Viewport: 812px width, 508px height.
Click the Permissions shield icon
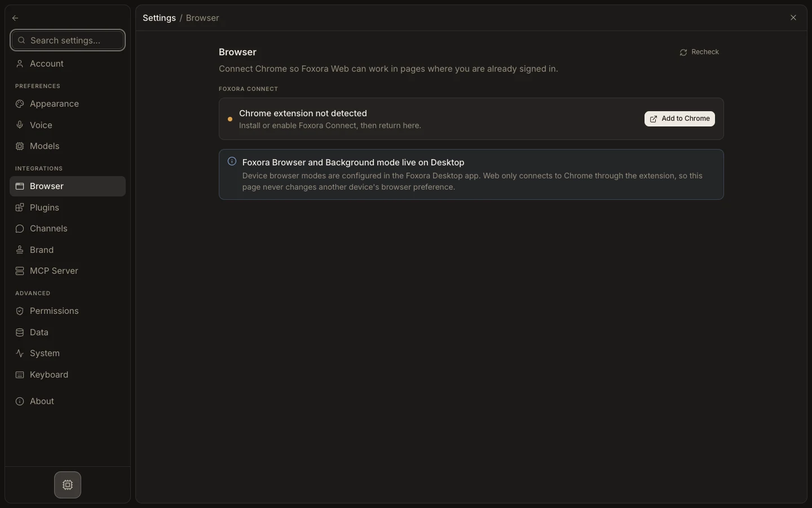[20, 311]
